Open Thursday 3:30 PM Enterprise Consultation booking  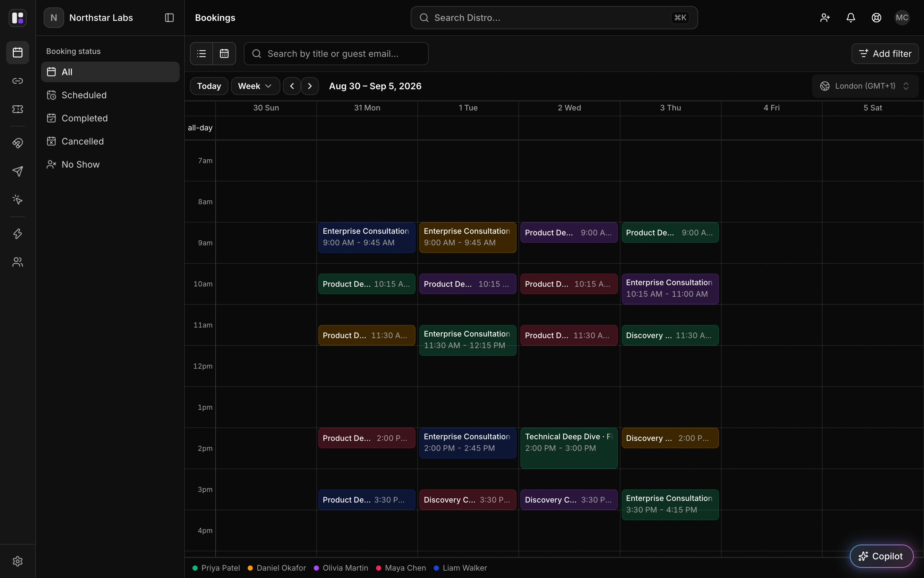pos(670,504)
